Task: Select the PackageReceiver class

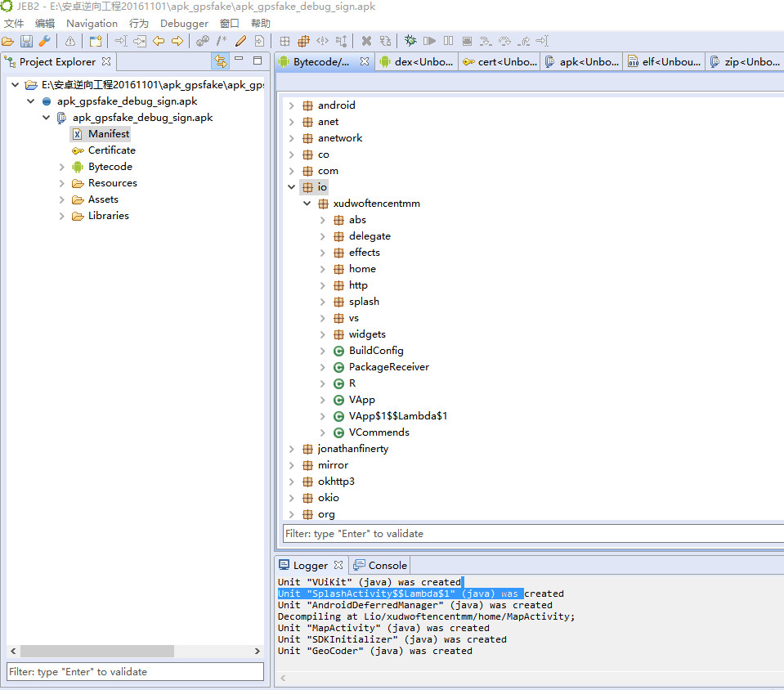Action: [x=388, y=367]
